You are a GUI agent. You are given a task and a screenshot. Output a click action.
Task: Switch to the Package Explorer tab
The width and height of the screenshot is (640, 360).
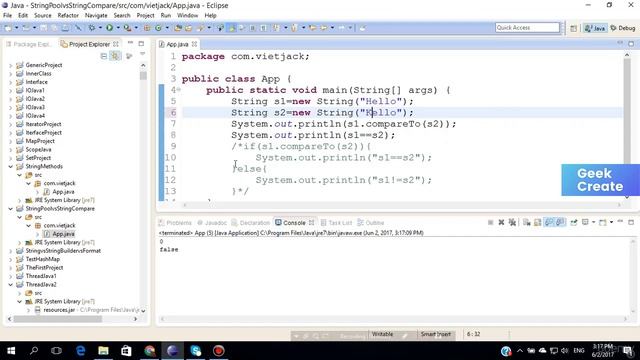point(29,44)
